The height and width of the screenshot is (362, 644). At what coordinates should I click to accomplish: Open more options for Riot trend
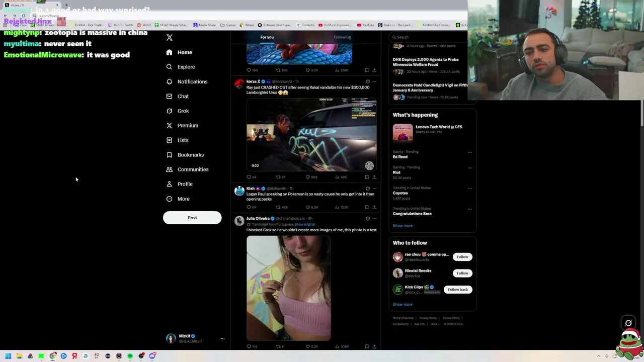[470, 168]
